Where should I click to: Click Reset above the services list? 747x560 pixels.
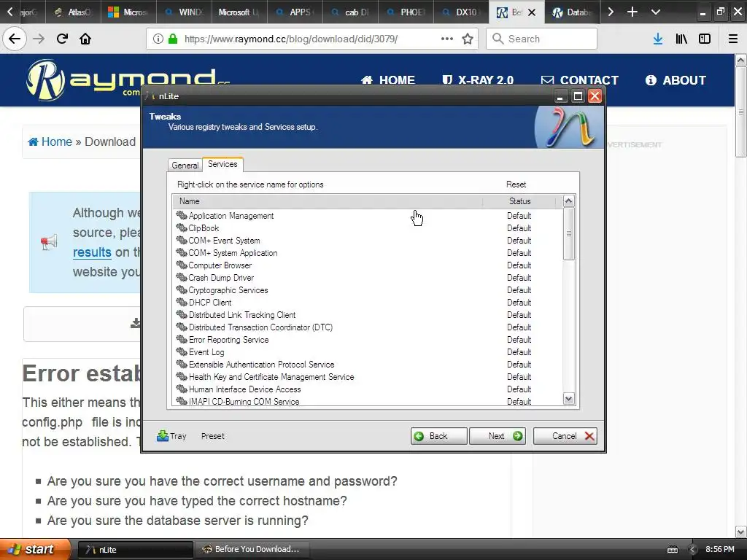tap(516, 184)
